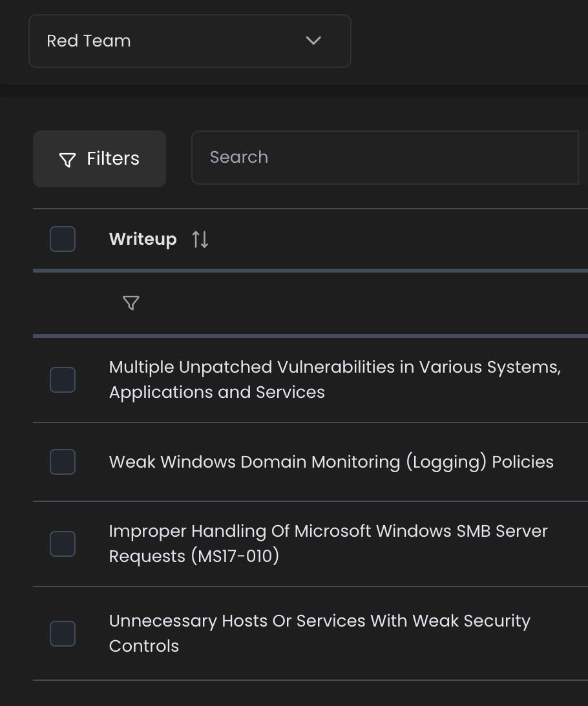Screen dimensions: 588x706
Task: Open Improper Handling Of Microsoft Windows SMB writeup
Action: (328, 531)
